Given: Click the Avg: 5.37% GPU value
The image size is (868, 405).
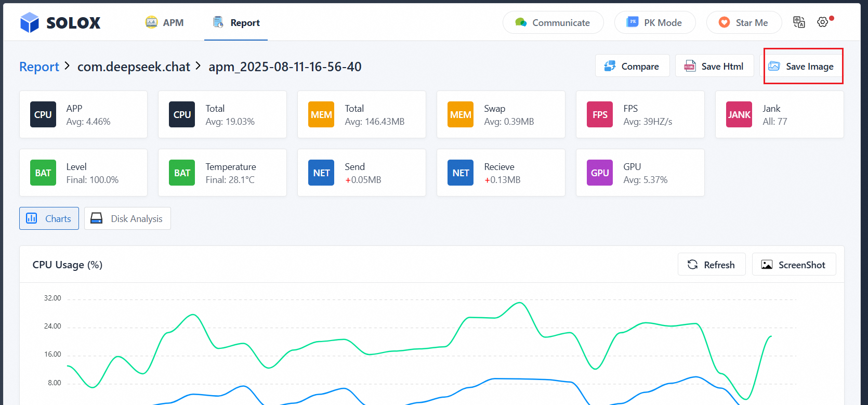Looking at the screenshot, I should (646, 180).
